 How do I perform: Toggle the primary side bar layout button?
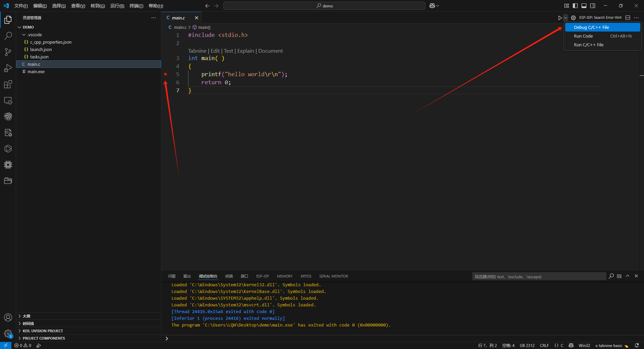coord(575,6)
